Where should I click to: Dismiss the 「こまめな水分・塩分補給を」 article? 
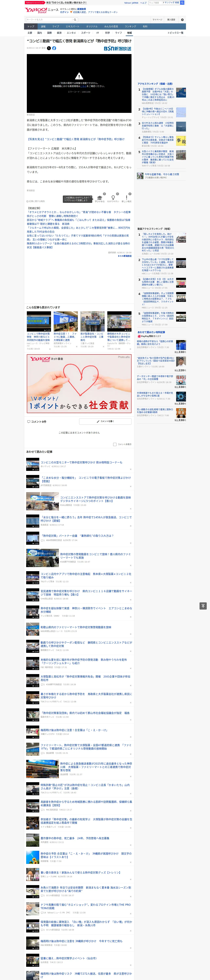[130, 486]
